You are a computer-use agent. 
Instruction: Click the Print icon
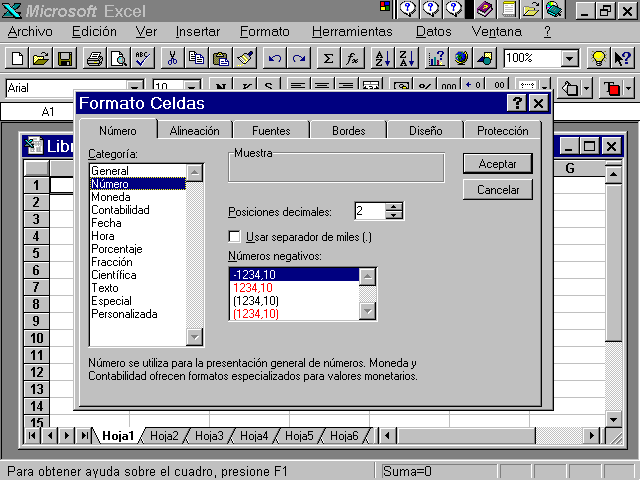[95, 58]
